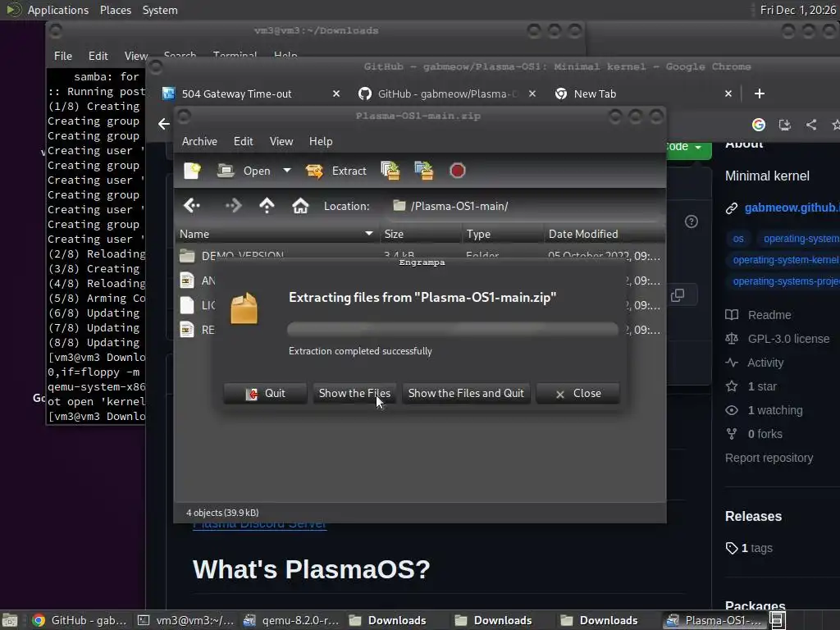This screenshot has width=840, height=630.
Task: Click the Extract toolbar button
Action: click(x=336, y=171)
